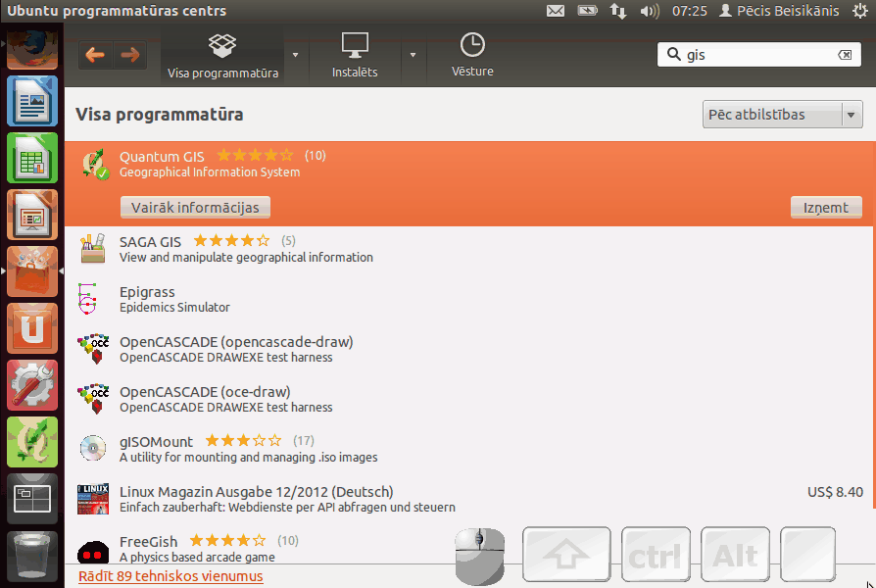Open the clock showing 07:25

coord(690,11)
